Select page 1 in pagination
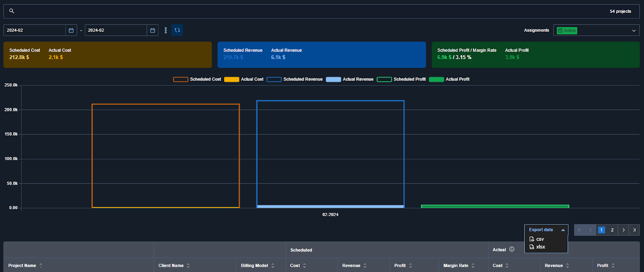 [601, 230]
